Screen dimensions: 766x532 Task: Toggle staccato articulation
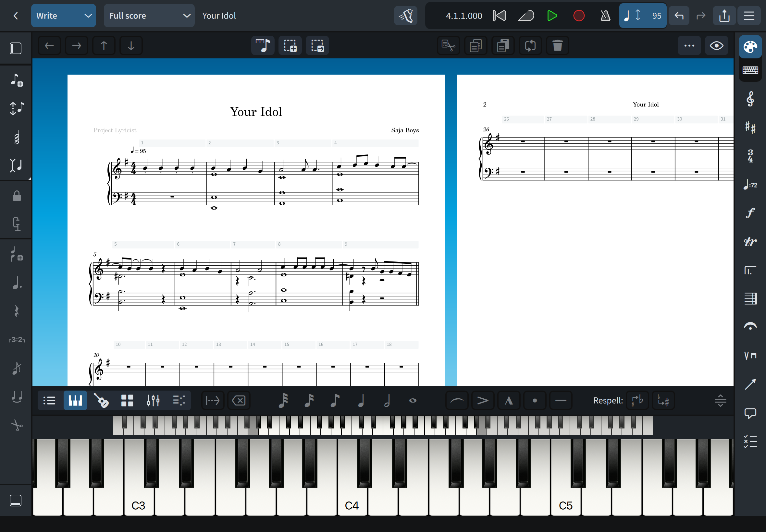tap(534, 400)
